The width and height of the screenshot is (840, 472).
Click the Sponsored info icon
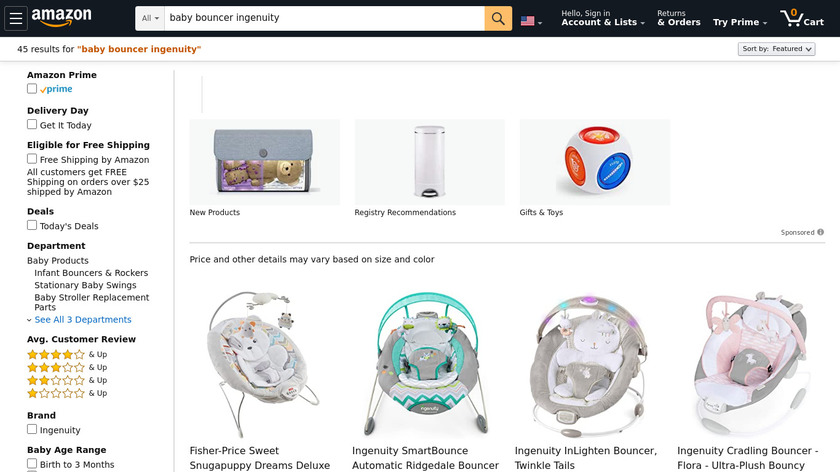click(x=821, y=232)
